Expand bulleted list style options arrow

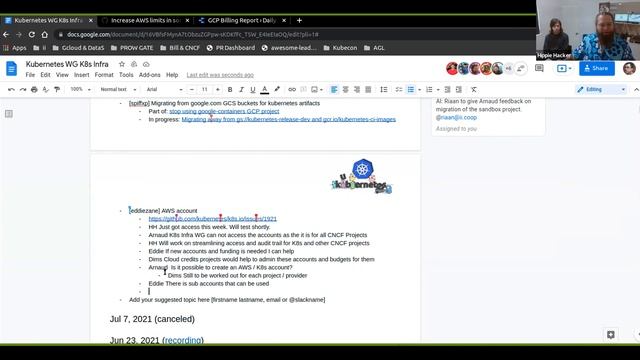pyautogui.click(x=419, y=89)
